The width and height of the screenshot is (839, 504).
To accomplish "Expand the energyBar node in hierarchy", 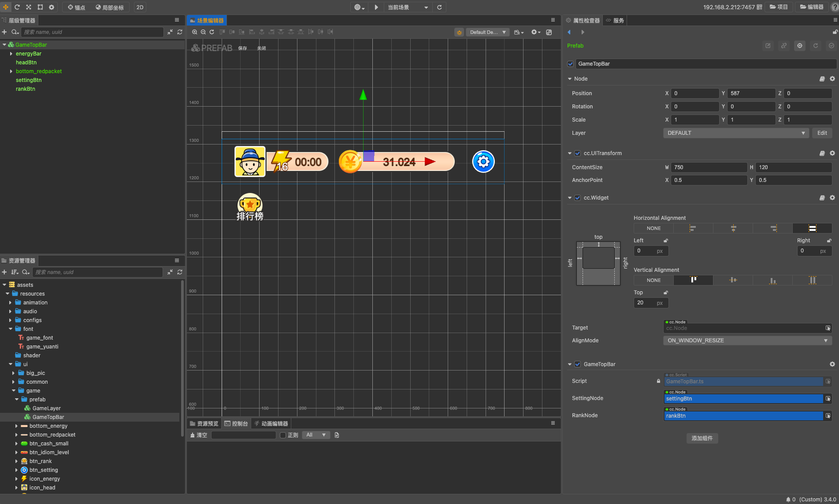I will tap(11, 54).
